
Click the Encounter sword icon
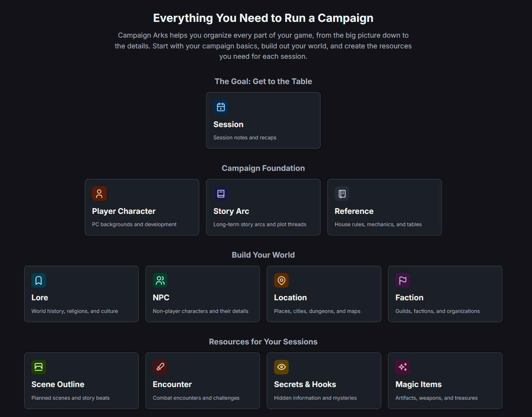click(x=160, y=367)
